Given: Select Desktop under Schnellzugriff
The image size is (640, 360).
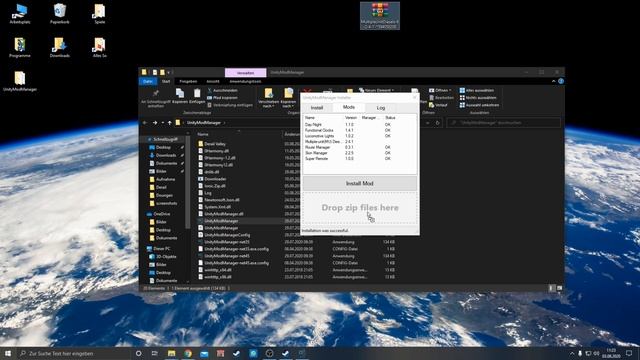Looking at the screenshot, I should coord(163,147).
